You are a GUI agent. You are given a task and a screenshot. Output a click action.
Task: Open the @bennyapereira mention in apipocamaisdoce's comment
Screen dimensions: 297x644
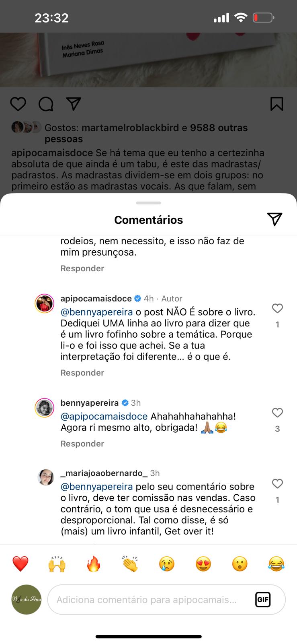point(96,312)
